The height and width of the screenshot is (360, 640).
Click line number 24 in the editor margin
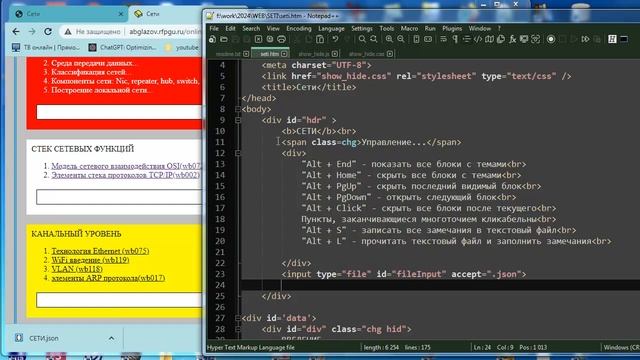(220, 285)
